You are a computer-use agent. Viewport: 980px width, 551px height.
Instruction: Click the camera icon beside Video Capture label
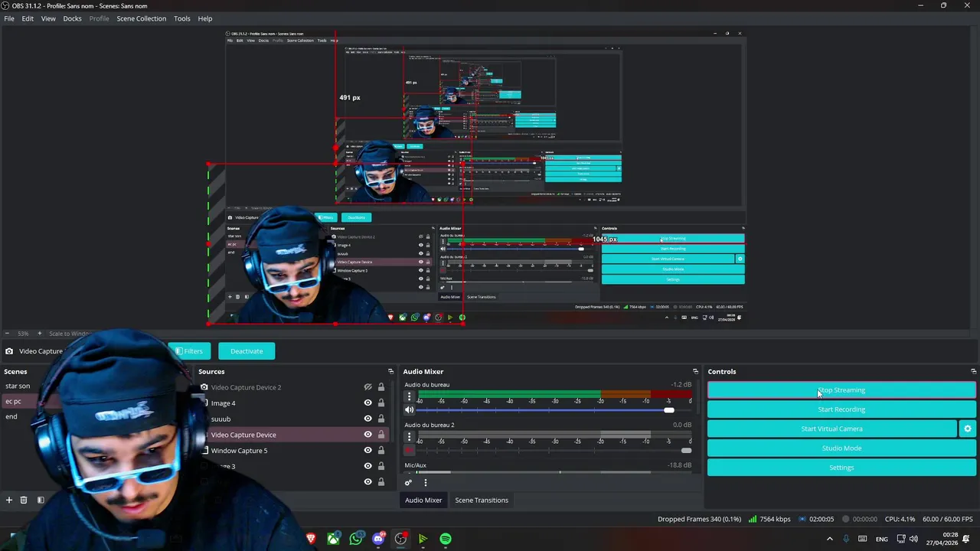[x=9, y=351]
